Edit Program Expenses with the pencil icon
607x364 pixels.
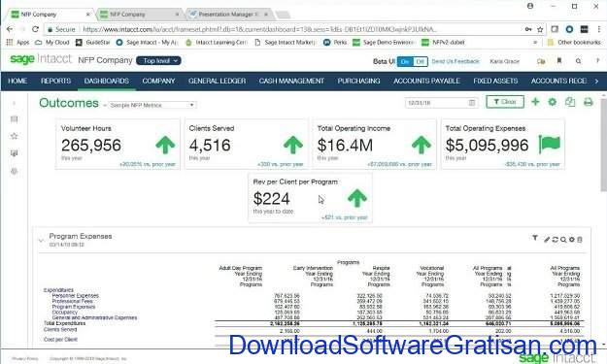click(547, 240)
